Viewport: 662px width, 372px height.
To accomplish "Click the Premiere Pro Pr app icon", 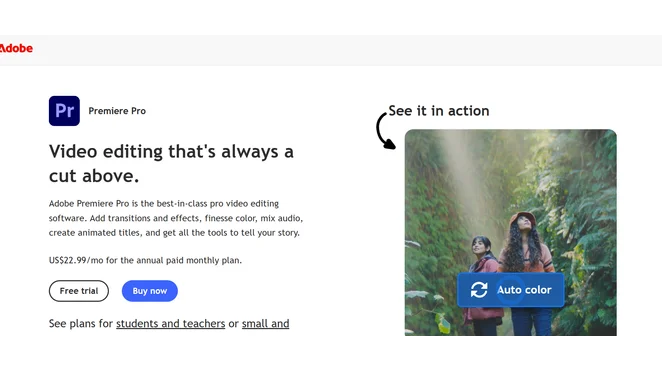I will tap(64, 111).
